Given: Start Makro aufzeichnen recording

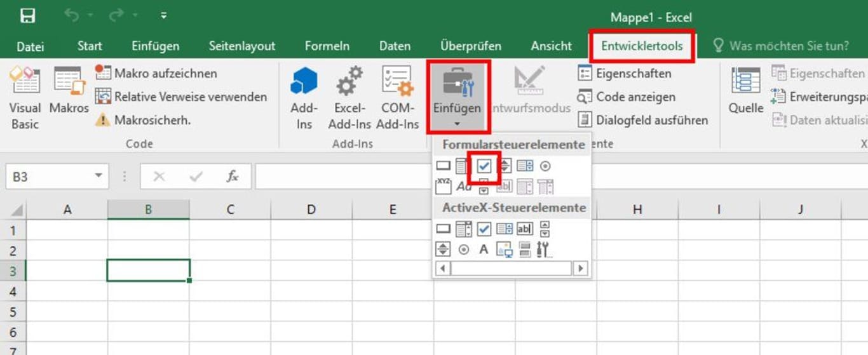Looking at the screenshot, I should (x=156, y=73).
